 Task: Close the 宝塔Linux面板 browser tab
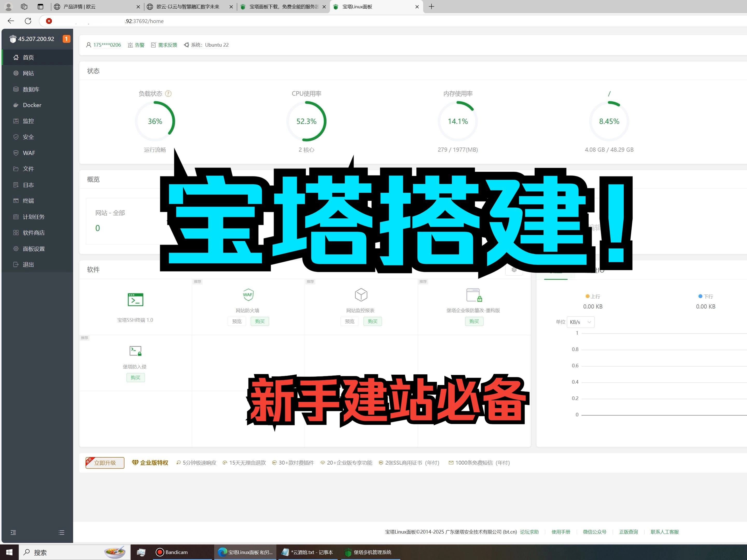(x=417, y=6)
